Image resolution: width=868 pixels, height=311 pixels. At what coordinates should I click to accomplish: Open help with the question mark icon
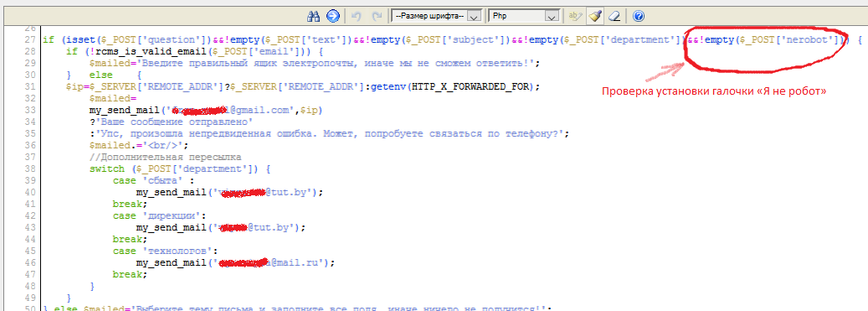[639, 16]
